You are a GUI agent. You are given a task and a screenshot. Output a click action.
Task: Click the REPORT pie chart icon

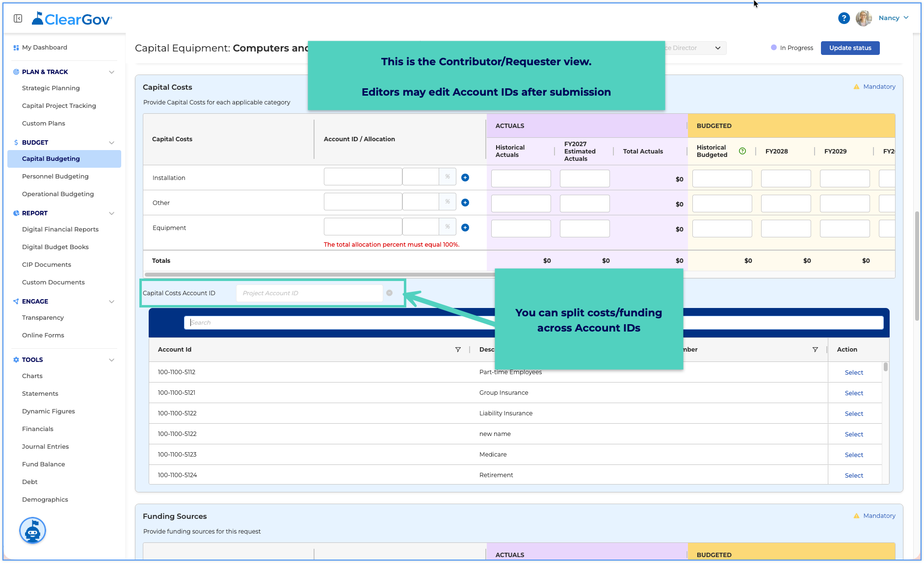click(x=16, y=213)
